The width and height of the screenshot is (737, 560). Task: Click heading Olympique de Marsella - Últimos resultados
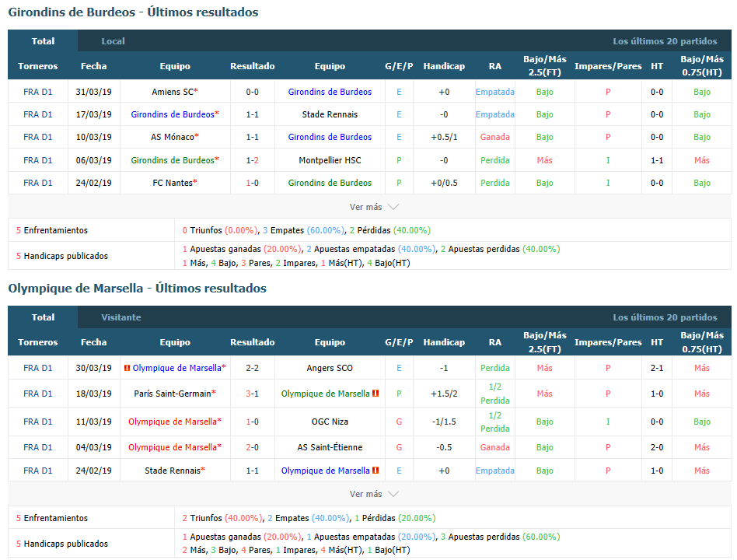coord(138,289)
